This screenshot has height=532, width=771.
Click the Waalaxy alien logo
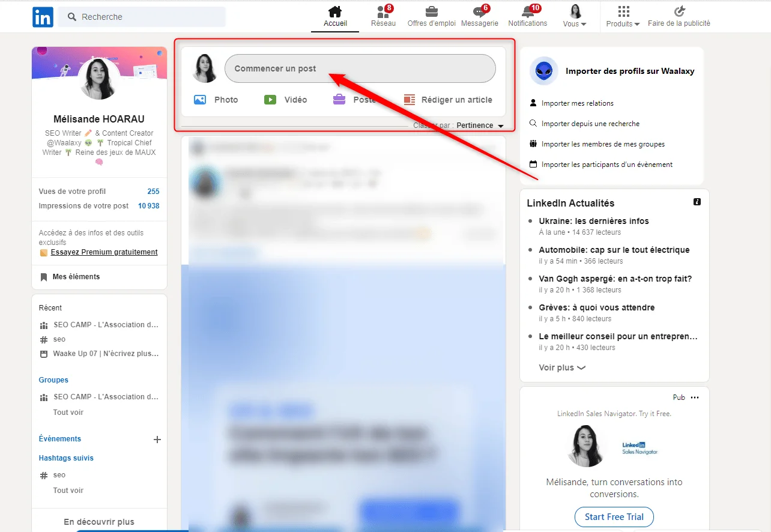coord(544,71)
